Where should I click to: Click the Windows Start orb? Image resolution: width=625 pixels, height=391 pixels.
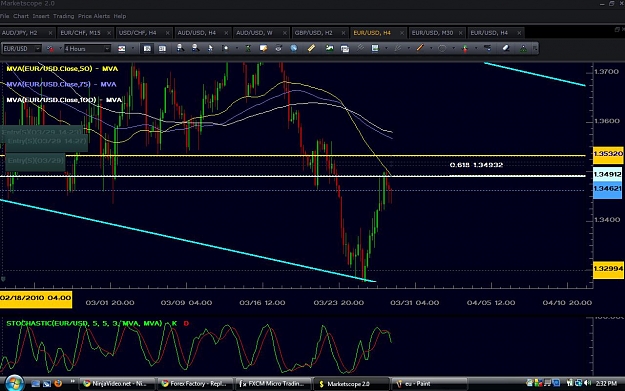pos(14,383)
